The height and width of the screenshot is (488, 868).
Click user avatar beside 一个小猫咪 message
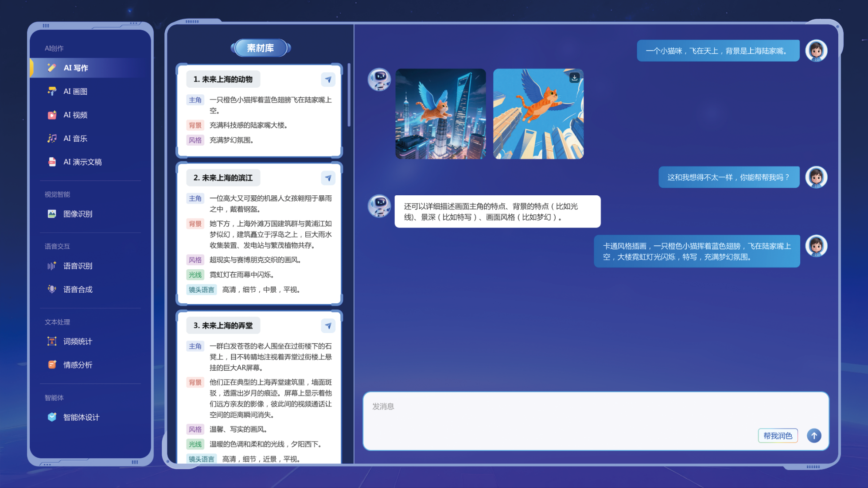click(816, 50)
